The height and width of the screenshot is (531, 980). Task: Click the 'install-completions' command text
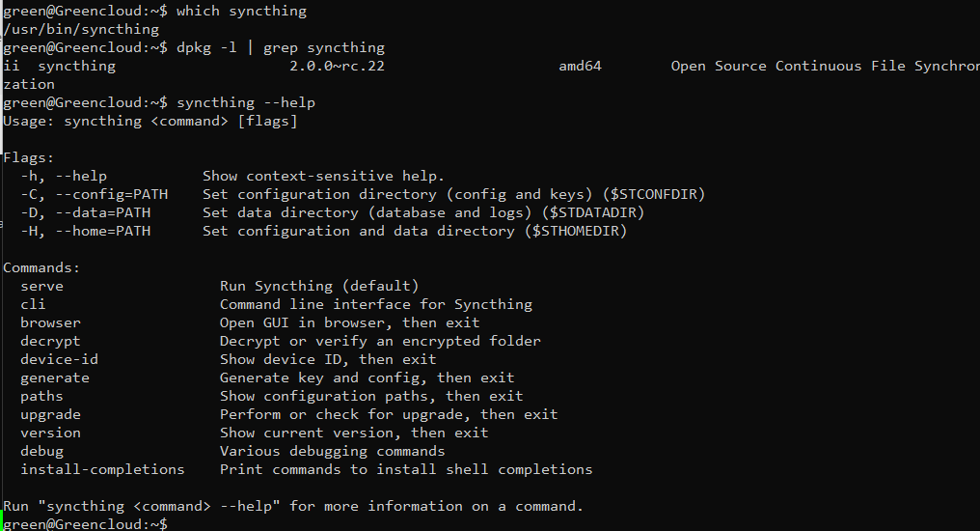pyautogui.click(x=102, y=470)
